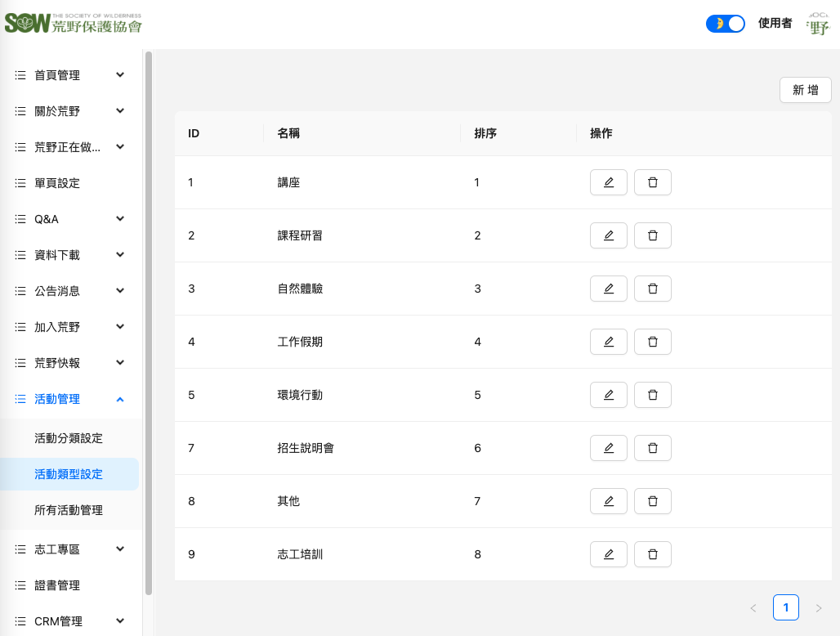Click the 新增 button
This screenshot has height=636, width=840.
tap(805, 90)
